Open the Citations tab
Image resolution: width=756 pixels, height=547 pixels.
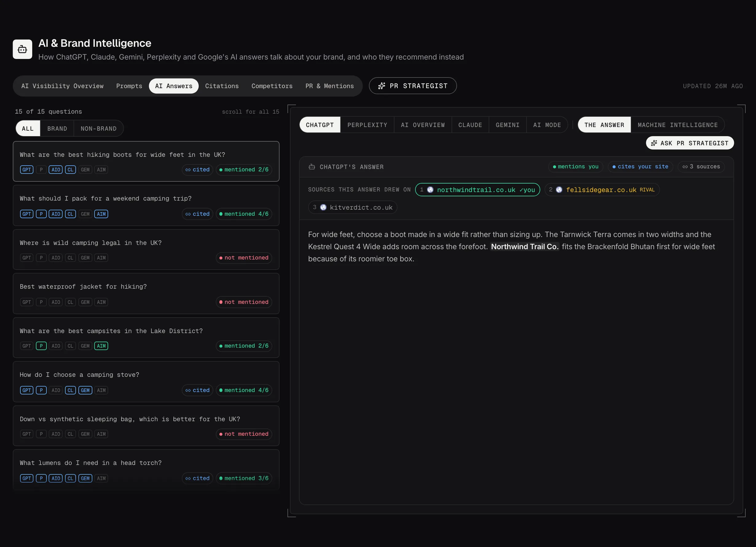[x=222, y=86]
